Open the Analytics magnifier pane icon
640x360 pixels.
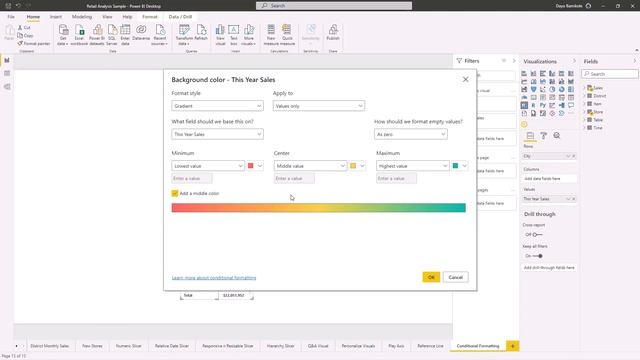[557, 136]
